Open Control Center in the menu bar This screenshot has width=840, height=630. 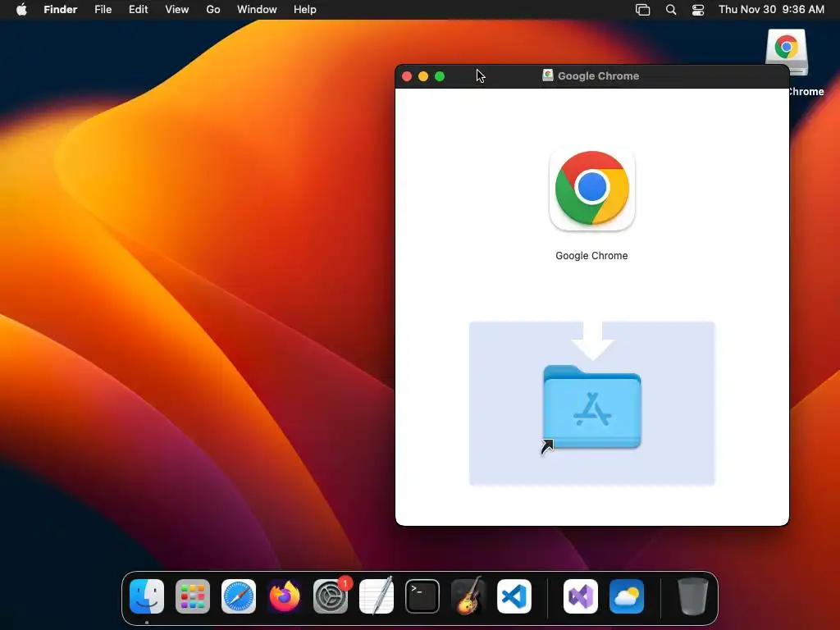[698, 10]
